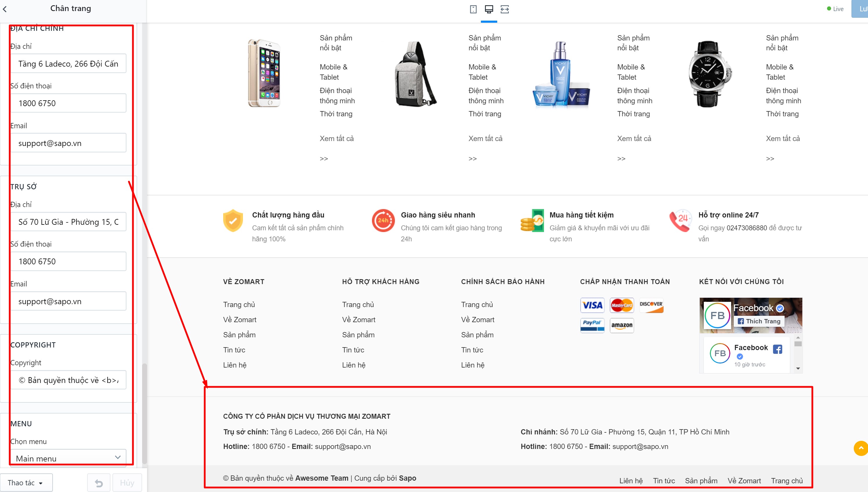This screenshot has width=868, height=492.
Task: Click the Amazon payment icon
Action: click(622, 325)
